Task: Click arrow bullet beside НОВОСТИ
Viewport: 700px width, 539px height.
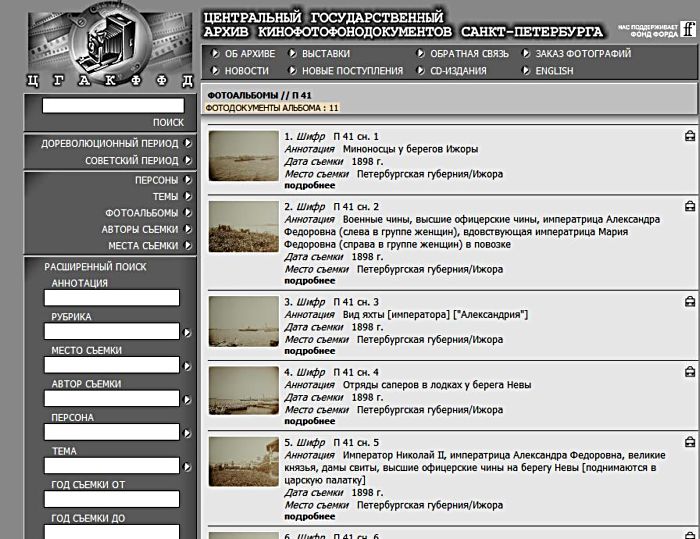Action: 215,71
